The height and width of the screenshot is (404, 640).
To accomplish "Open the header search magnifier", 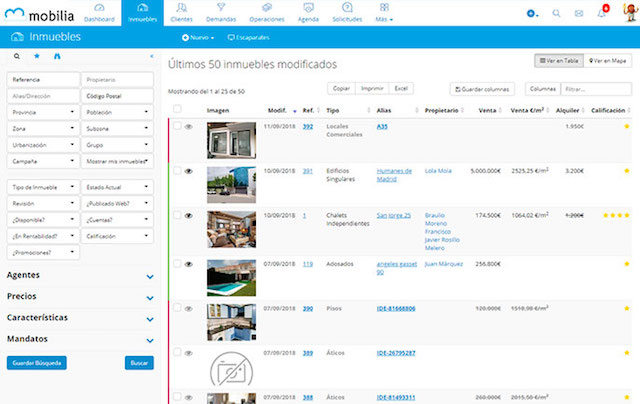I will click(556, 13).
